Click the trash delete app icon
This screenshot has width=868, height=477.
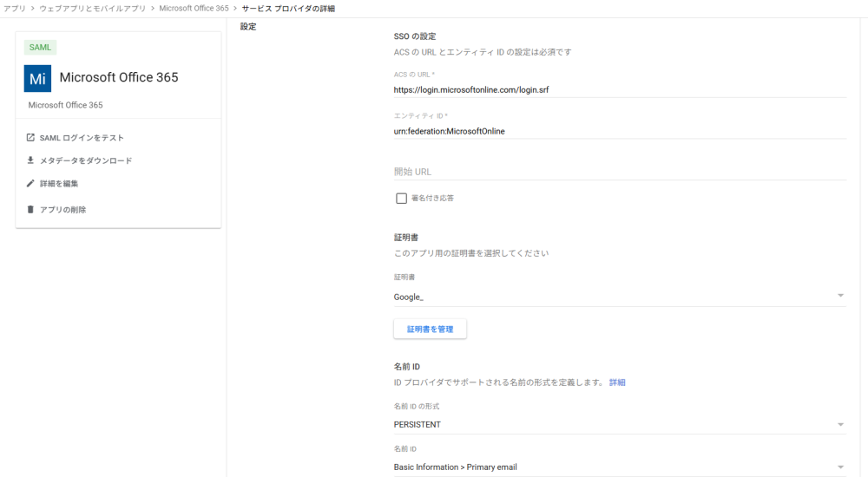[30, 210]
